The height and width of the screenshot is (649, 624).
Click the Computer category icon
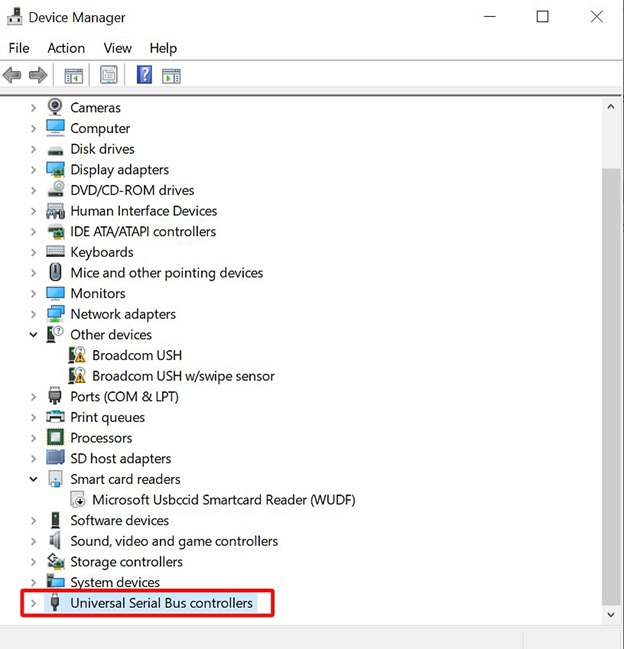click(55, 128)
